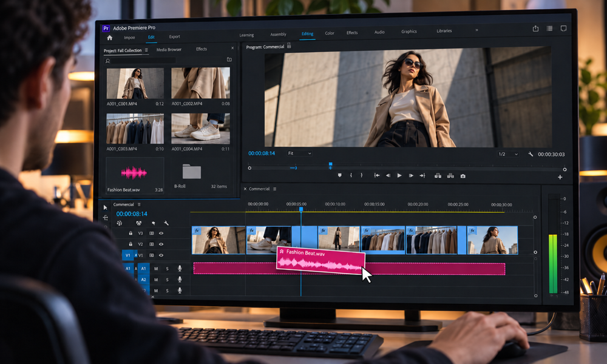Screen dimensions: 607x364
Task: Add a marker in Program monitor
Action: coord(339,175)
